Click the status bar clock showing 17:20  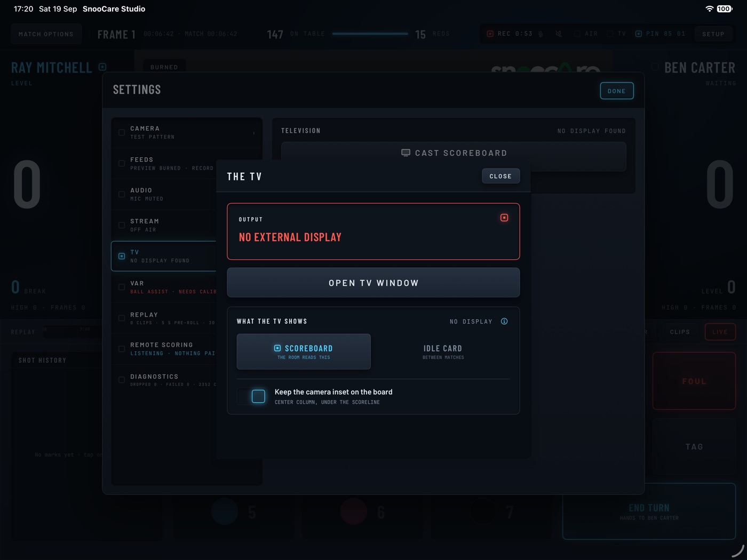[23, 9]
